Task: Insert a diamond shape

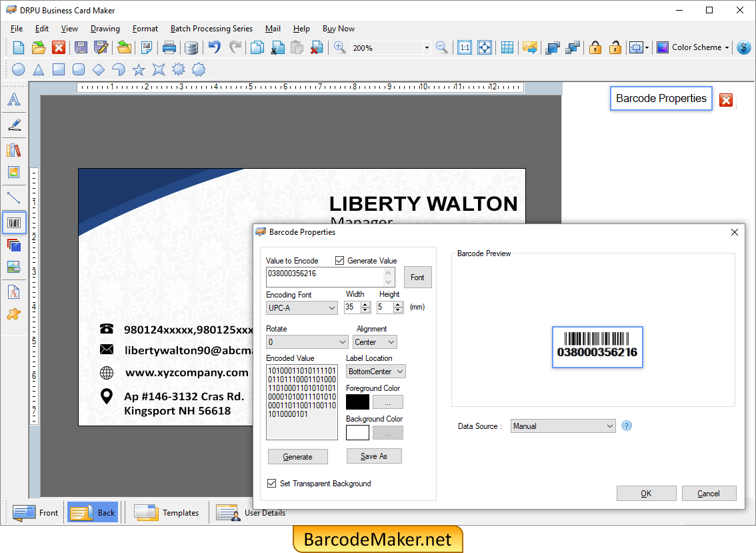Action: coord(99,69)
